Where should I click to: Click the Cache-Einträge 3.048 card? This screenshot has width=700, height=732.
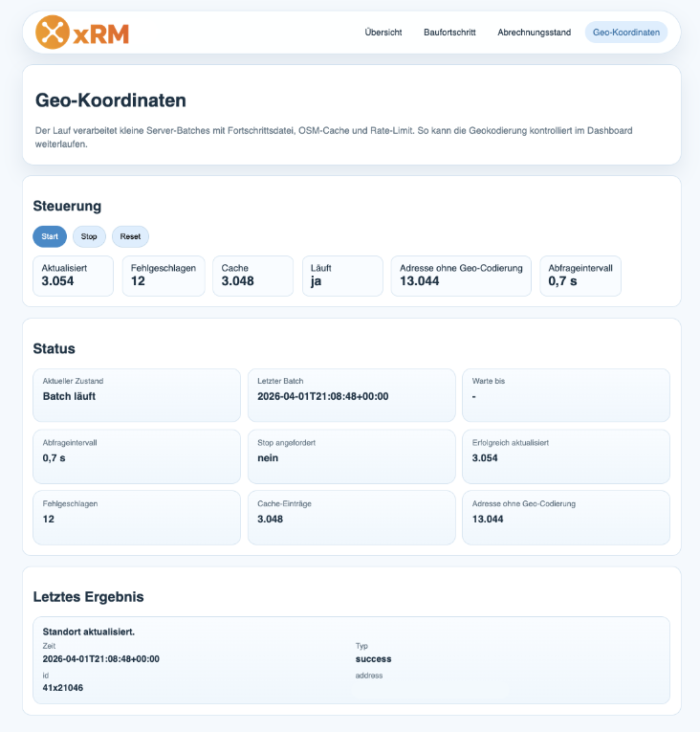(351, 518)
